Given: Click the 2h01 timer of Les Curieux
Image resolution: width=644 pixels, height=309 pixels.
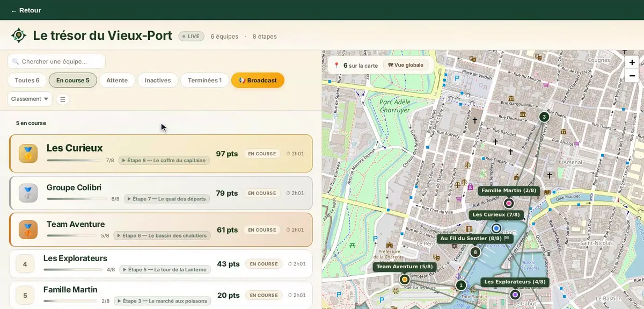Looking at the screenshot, I should pos(295,154).
